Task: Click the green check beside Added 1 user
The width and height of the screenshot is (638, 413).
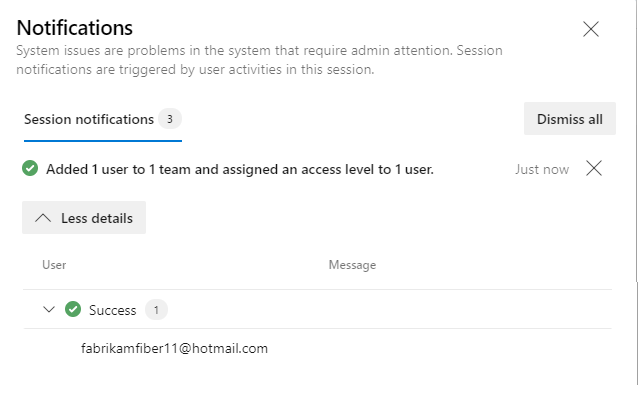Action: tap(30, 169)
